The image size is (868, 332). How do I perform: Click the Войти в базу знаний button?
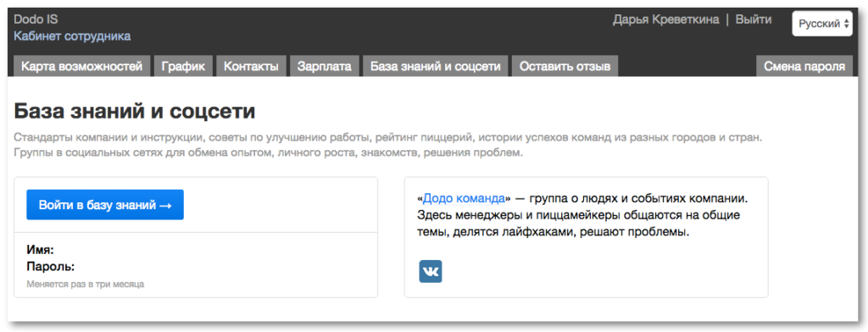(x=105, y=205)
